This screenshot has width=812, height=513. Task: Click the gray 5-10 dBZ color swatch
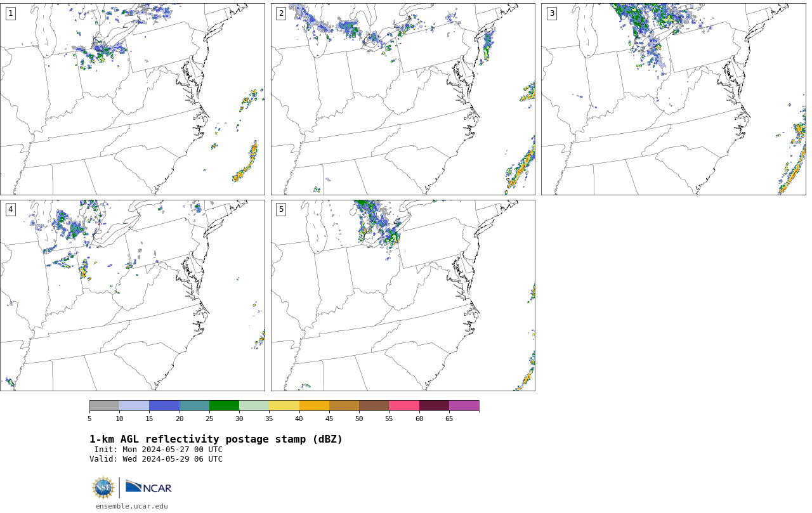(x=104, y=406)
